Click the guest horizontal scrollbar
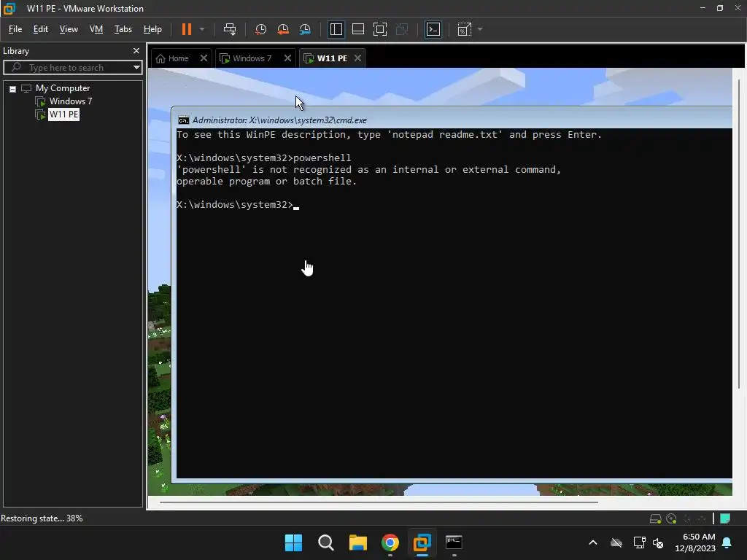The height and width of the screenshot is (560, 747). (379, 502)
